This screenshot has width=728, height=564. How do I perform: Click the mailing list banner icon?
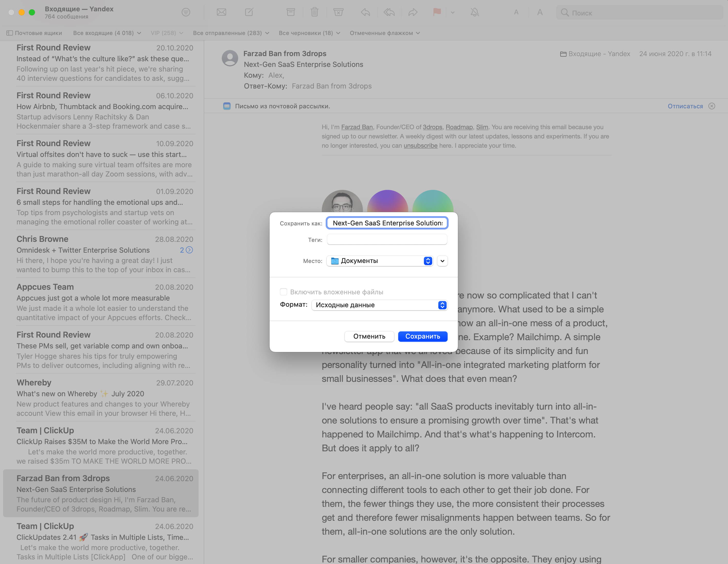tap(227, 106)
